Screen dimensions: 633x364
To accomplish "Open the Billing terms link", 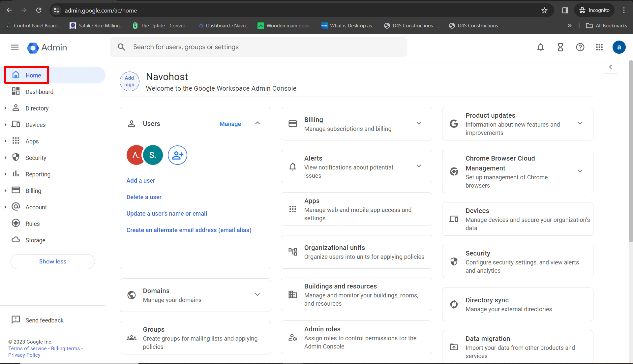I will point(66,349).
